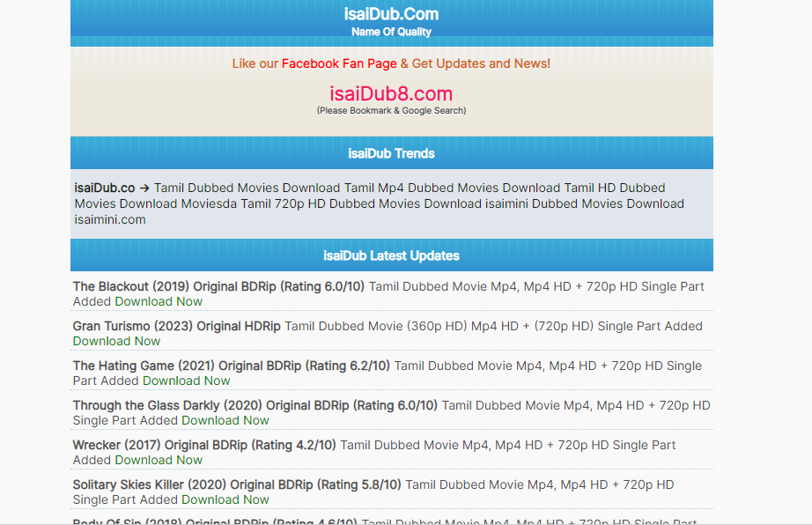
Task: Open Wrecker (2017) Original BDRip entry
Action: pos(204,445)
